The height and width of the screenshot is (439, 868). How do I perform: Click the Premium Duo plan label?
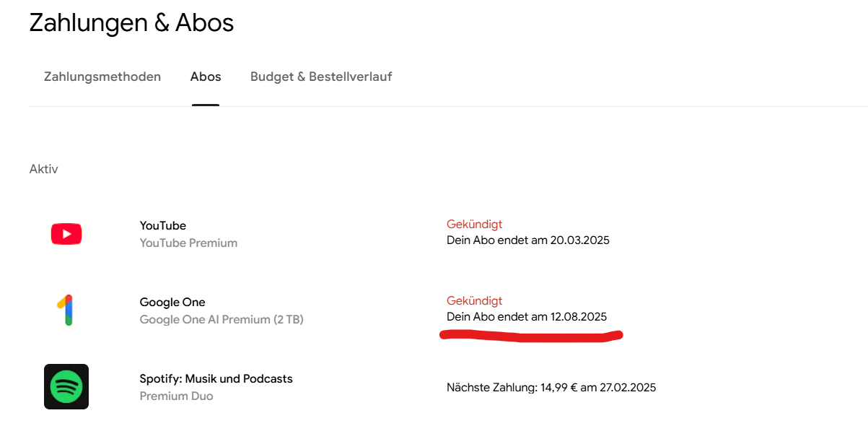click(176, 396)
